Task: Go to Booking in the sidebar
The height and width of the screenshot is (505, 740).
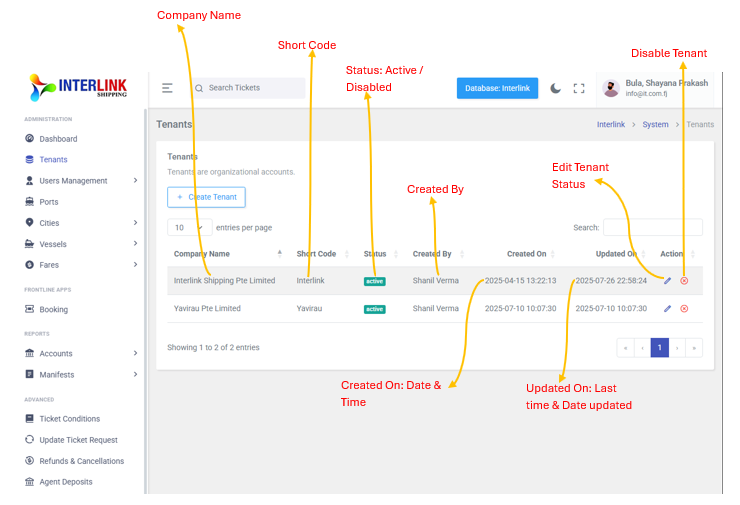Action: point(53,310)
